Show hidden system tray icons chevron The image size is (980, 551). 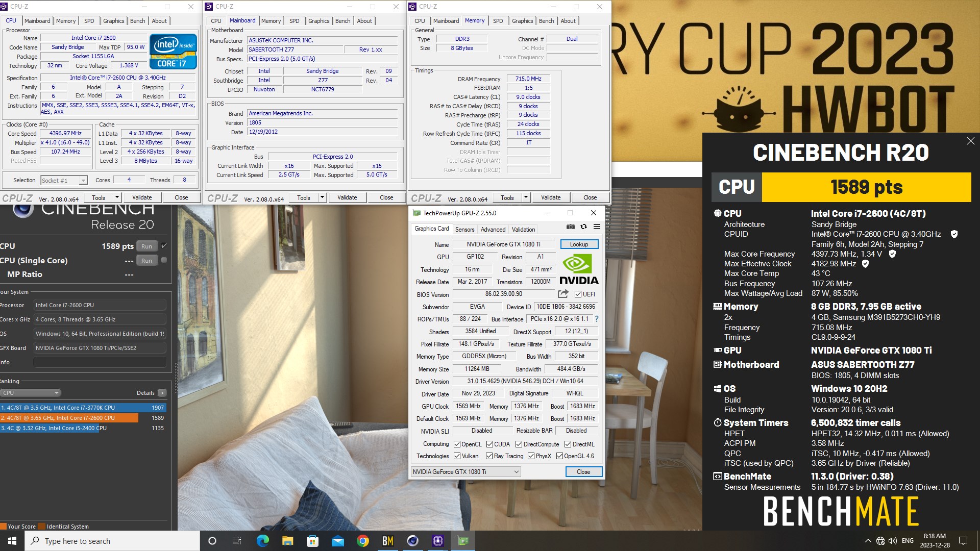[868, 541]
